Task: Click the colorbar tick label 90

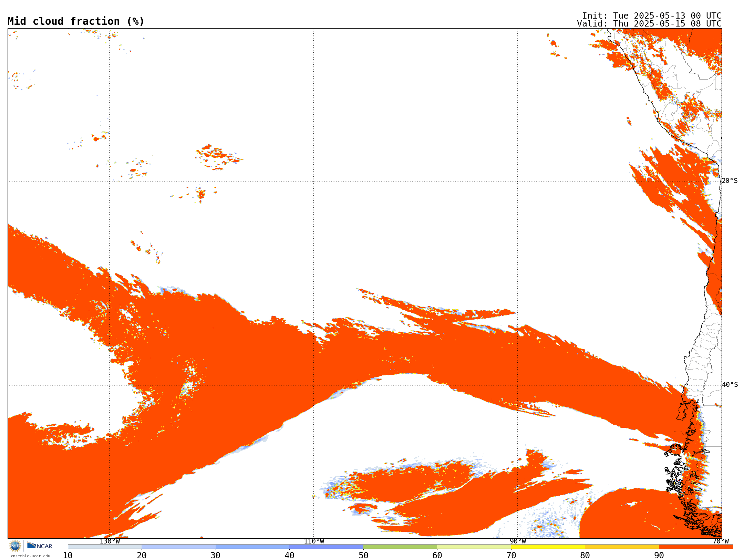Action: click(x=659, y=556)
